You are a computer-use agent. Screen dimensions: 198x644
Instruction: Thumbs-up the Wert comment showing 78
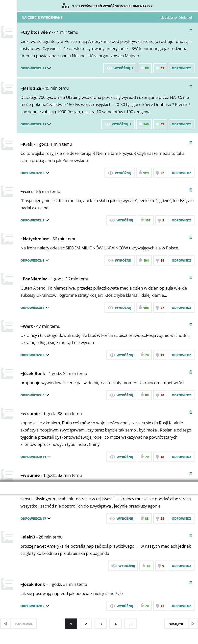145,355
